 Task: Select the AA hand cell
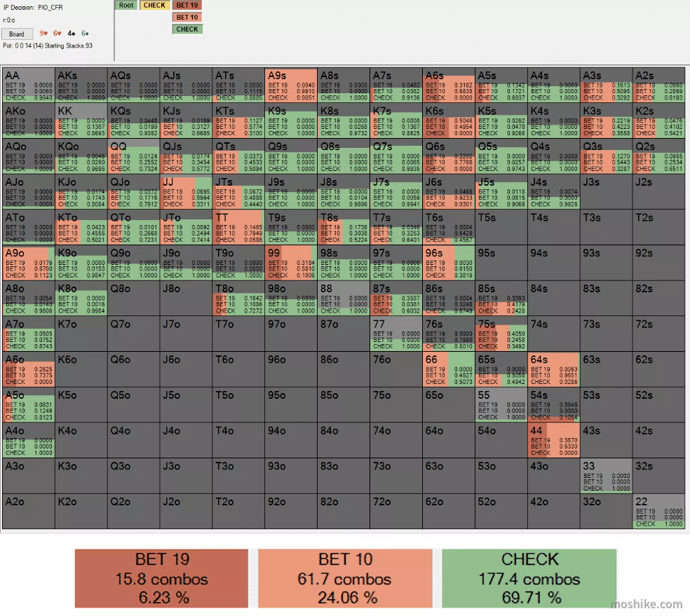pyautogui.click(x=29, y=85)
